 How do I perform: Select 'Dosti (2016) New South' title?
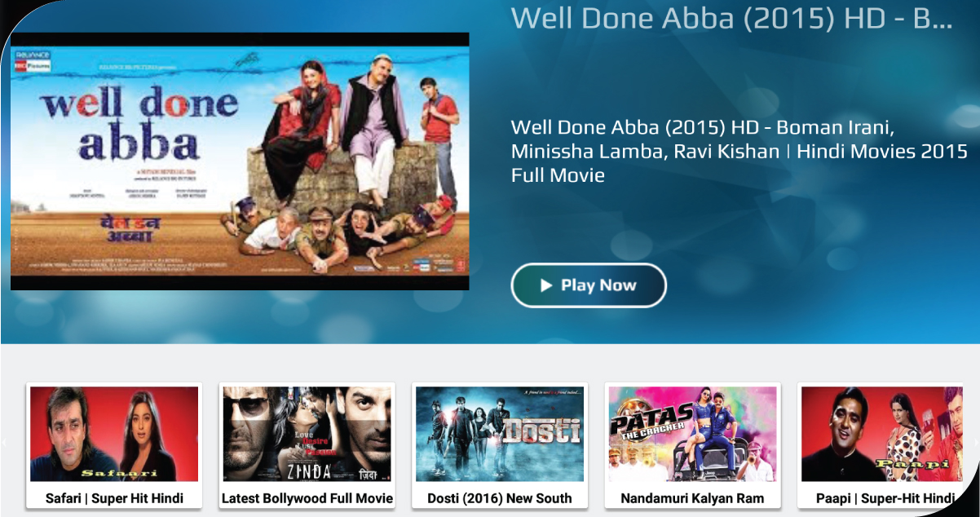(500, 498)
